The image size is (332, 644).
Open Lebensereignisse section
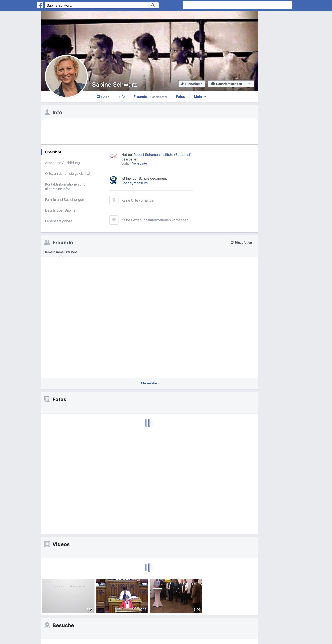[x=59, y=221]
